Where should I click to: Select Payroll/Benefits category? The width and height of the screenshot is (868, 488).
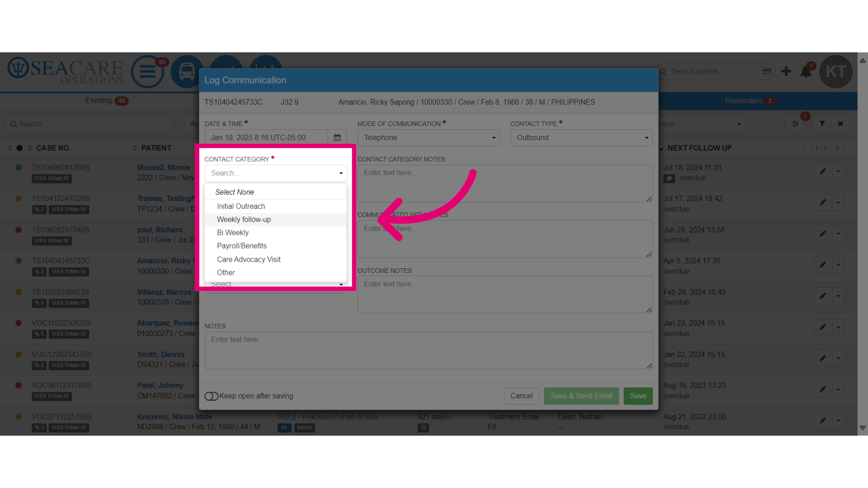point(276,246)
